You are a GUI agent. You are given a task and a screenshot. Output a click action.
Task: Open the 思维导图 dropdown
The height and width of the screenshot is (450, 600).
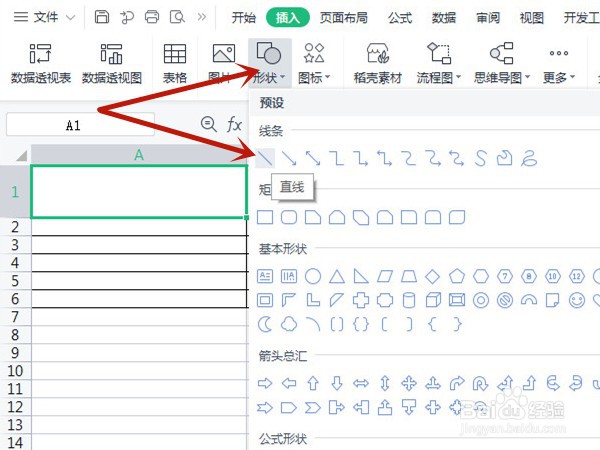point(502,63)
